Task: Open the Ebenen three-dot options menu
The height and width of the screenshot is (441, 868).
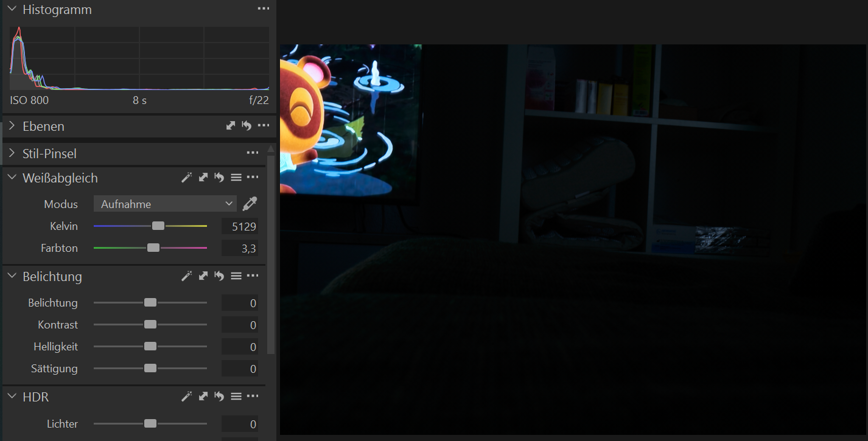Action: 263,126
